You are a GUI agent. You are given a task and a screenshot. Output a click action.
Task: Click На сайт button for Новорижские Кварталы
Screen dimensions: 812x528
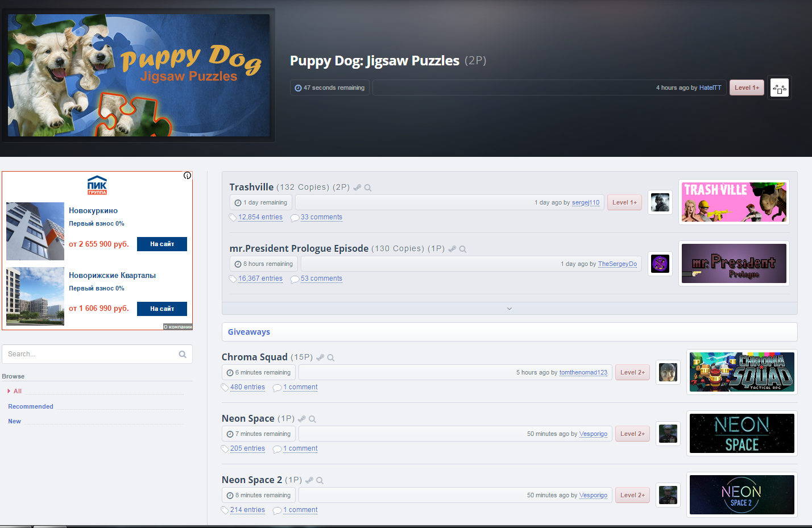tap(162, 309)
